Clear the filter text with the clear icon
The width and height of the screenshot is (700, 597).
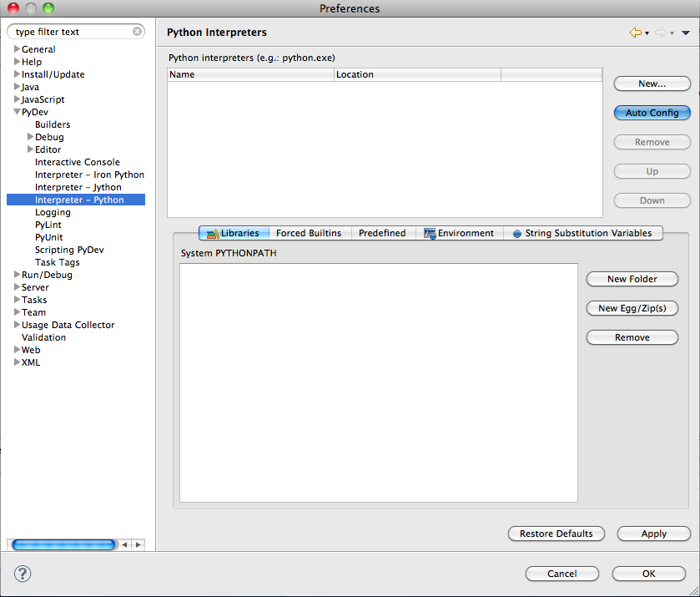click(137, 31)
